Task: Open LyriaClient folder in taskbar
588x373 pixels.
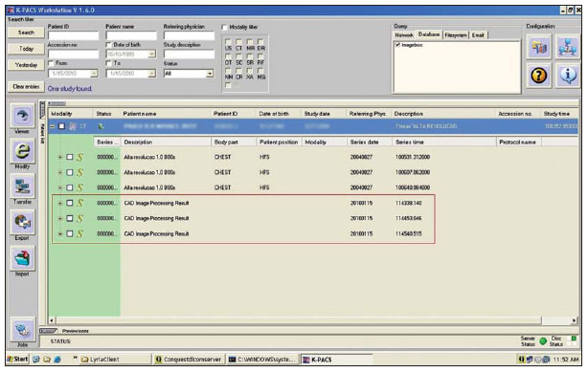Action: [115, 360]
